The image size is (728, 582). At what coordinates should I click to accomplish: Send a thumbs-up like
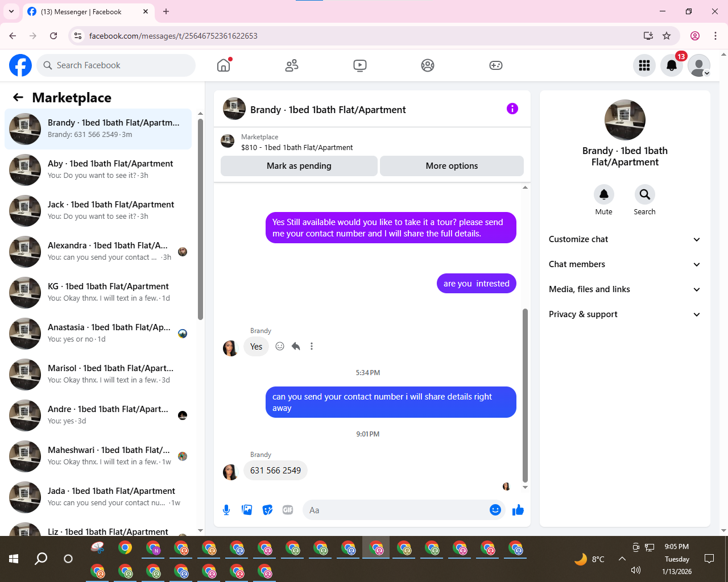point(518,510)
